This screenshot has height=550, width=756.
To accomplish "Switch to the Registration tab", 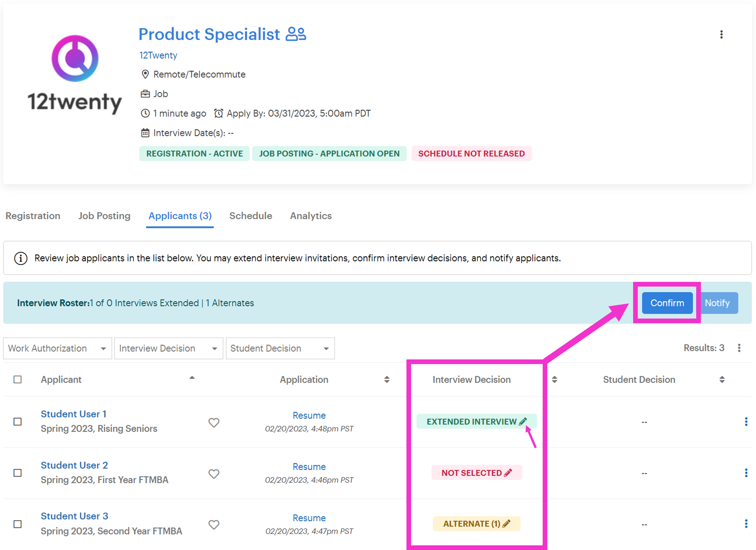I will [x=33, y=216].
